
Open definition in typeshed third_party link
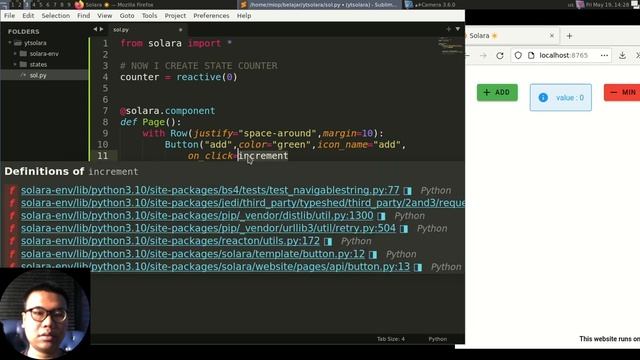click(x=243, y=203)
